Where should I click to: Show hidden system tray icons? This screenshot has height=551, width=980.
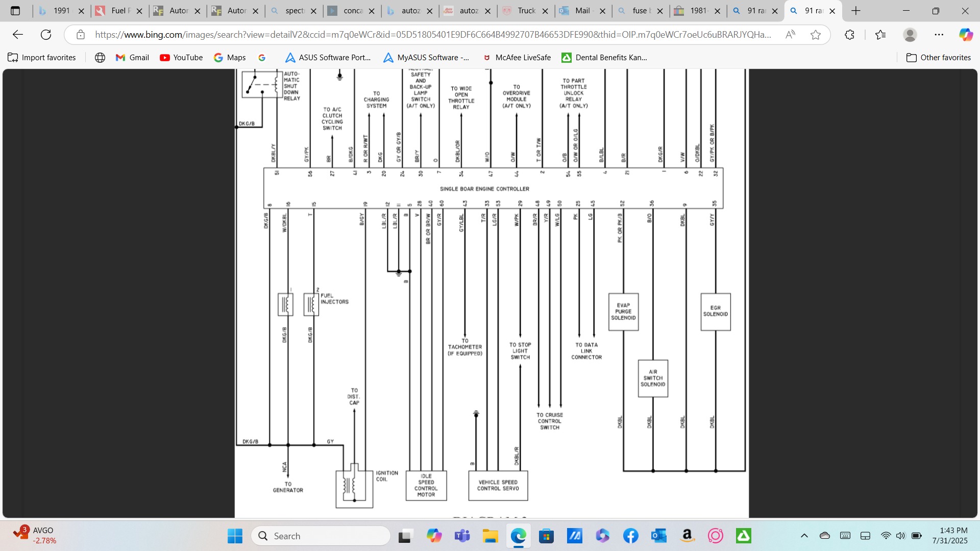click(804, 536)
